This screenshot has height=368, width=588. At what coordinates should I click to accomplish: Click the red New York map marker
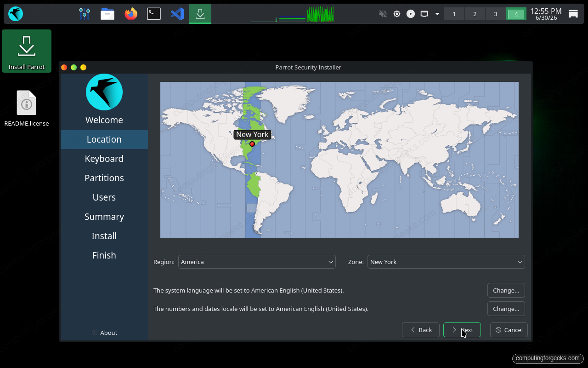(252, 144)
